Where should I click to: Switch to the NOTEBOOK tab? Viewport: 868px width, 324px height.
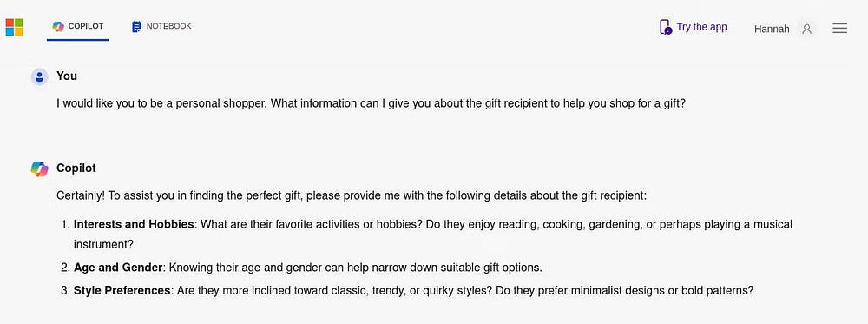click(161, 27)
